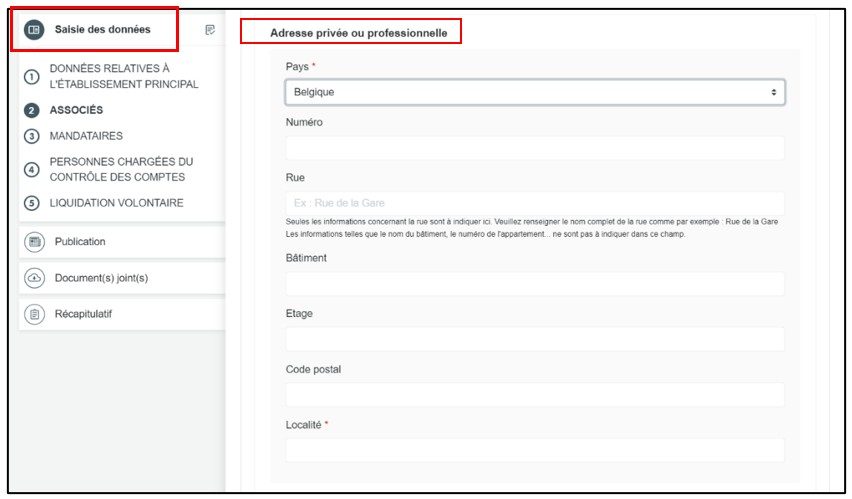Select the Associés step

[76, 111]
